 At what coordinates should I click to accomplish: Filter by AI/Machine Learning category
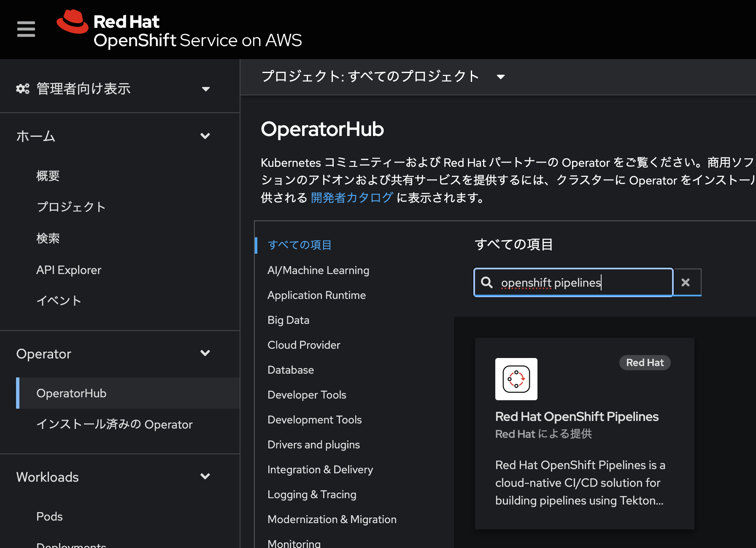(x=318, y=270)
